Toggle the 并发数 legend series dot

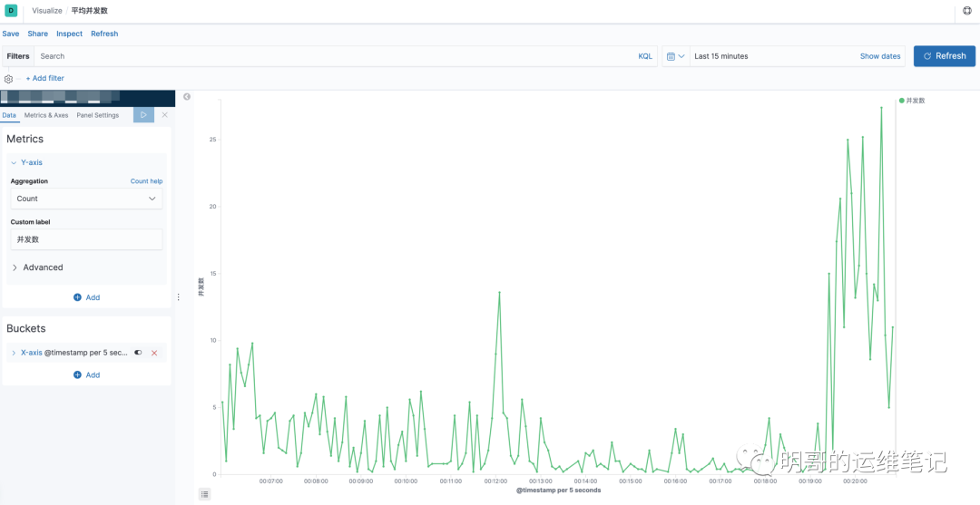point(901,101)
